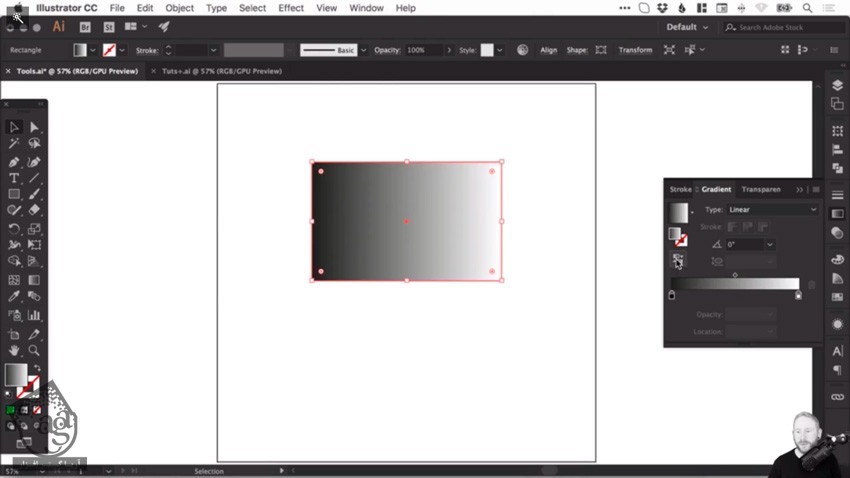Select the Rotate tool

point(14,229)
